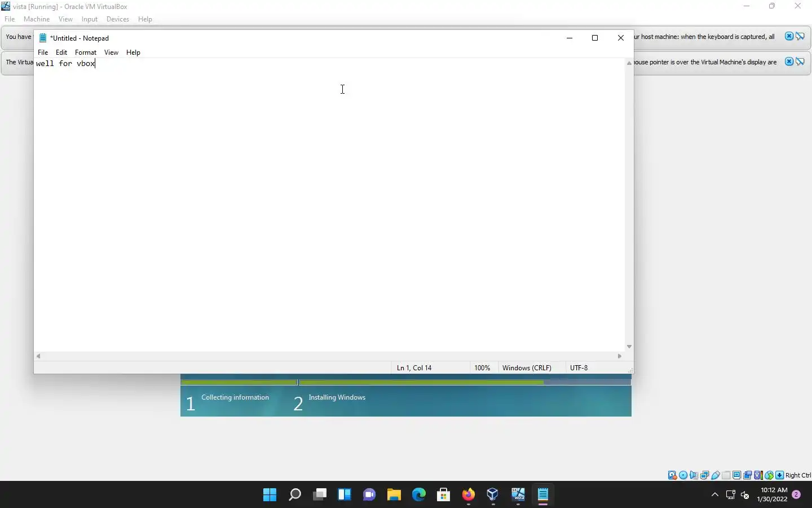Viewport: 812px width, 508px height.
Task: Open the VirtualBox window's View menu
Action: pos(65,19)
